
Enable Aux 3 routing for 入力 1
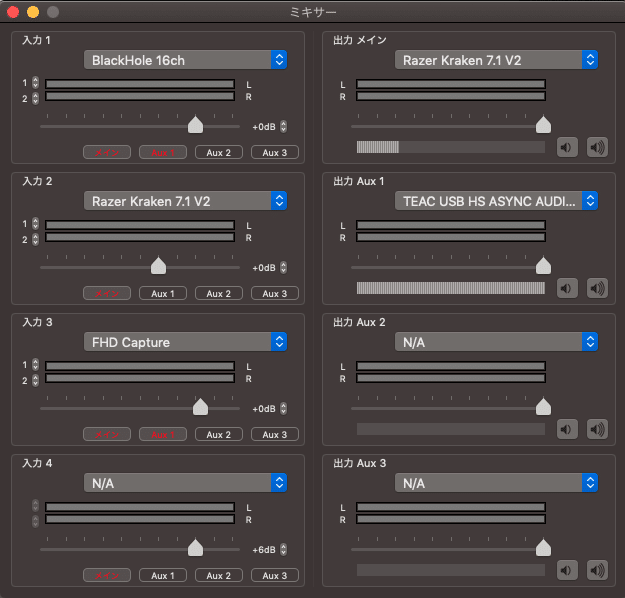point(275,153)
